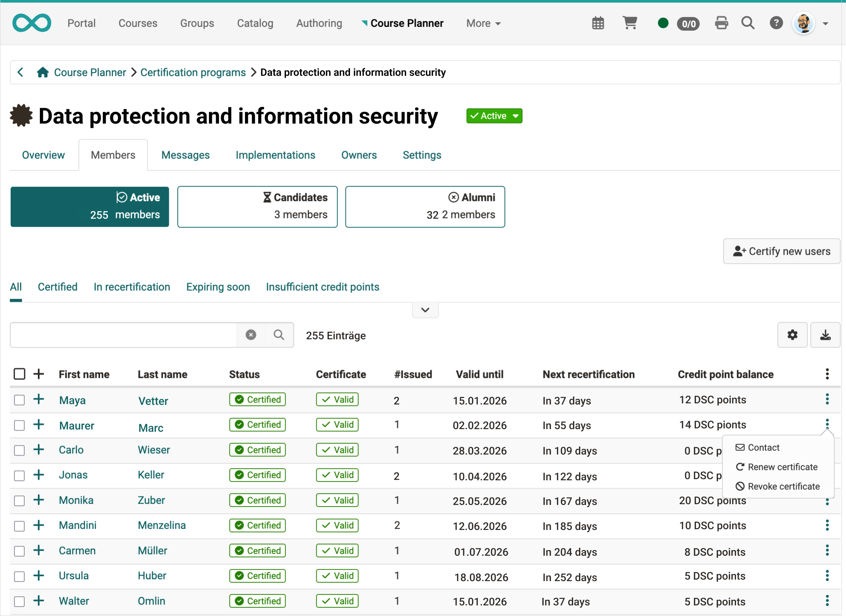This screenshot has width=846, height=616.
Task: Select the checkbox for Carlo Wieser
Action: point(19,450)
